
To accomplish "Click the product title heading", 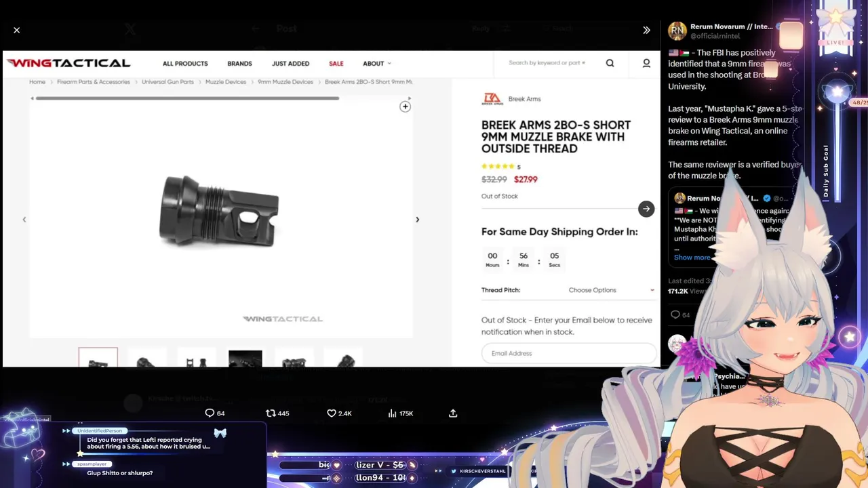I will click(556, 137).
